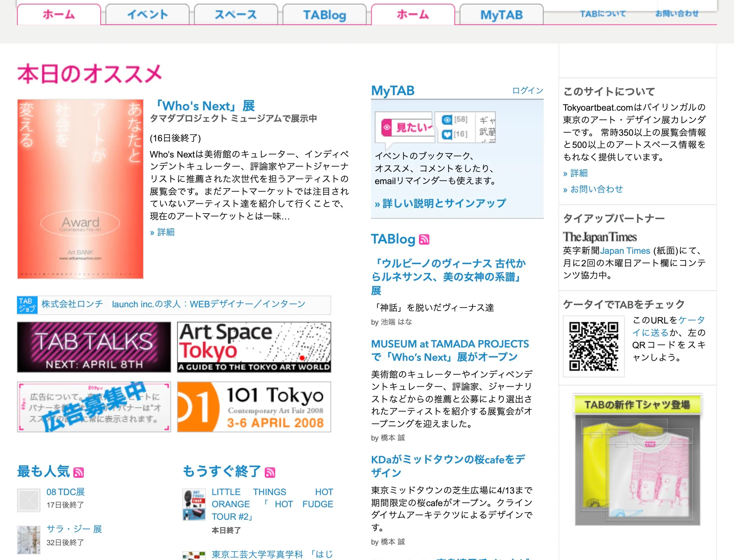Screen dimensions: 734x560
Task: Select the MyTAB navigation tab
Action: point(501,15)
